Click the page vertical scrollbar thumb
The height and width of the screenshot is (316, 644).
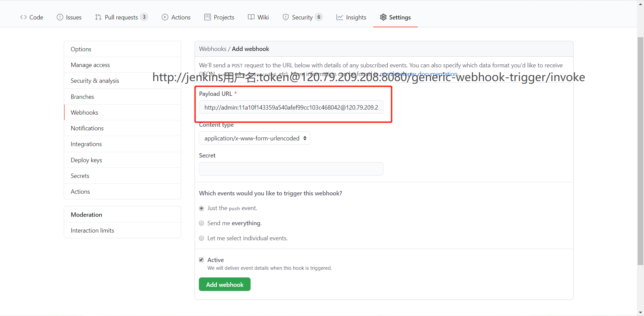click(640, 151)
